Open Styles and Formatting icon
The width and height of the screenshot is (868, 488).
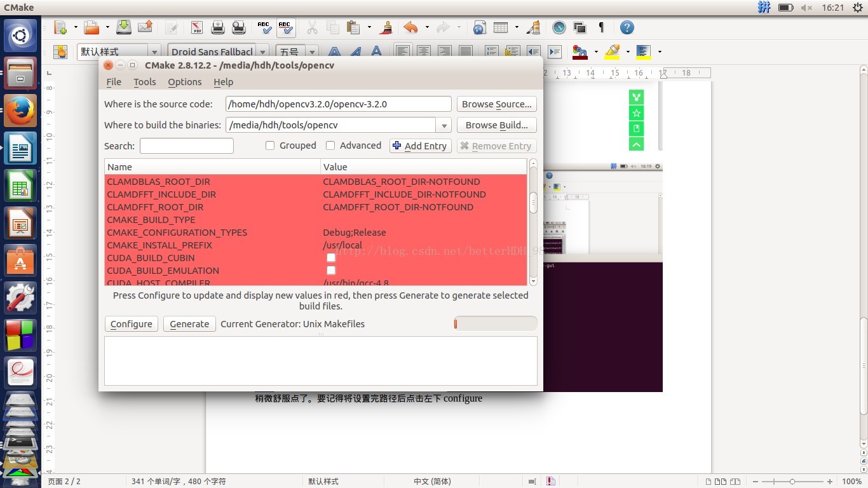click(60, 51)
